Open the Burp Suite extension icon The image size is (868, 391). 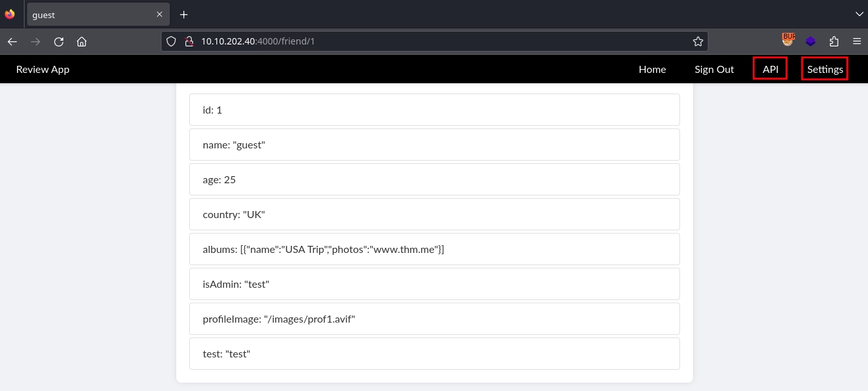[x=788, y=40]
